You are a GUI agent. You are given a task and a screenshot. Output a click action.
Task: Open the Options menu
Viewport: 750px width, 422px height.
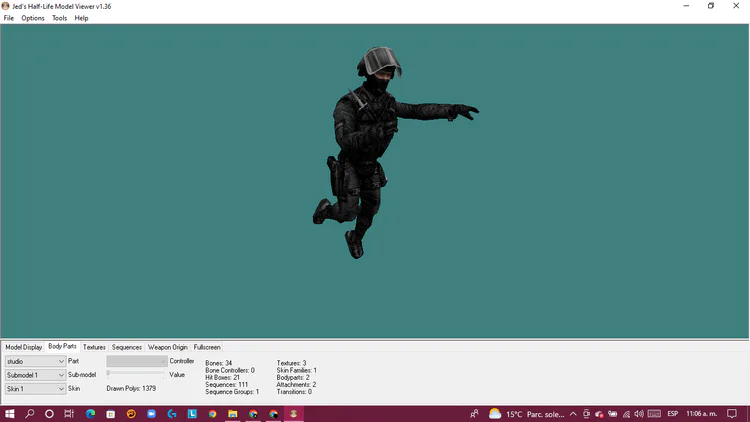(33, 18)
